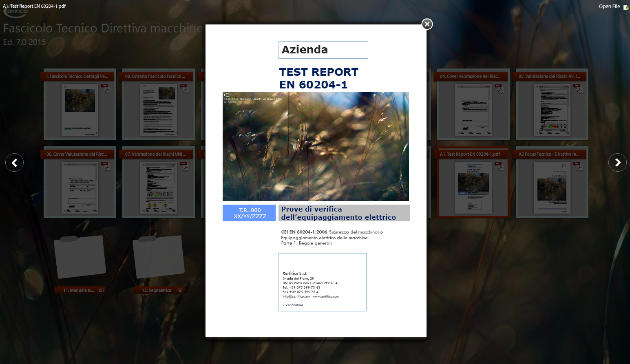This screenshot has height=364, width=630.
Task: Advance to next document with right arrow
Action: pyautogui.click(x=617, y=163)
